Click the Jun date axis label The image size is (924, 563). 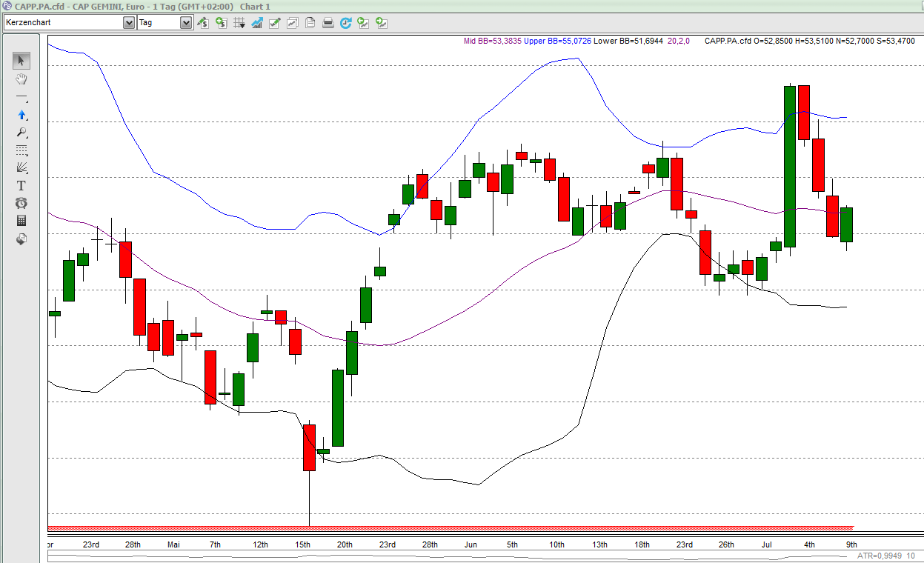coord(471,545)
